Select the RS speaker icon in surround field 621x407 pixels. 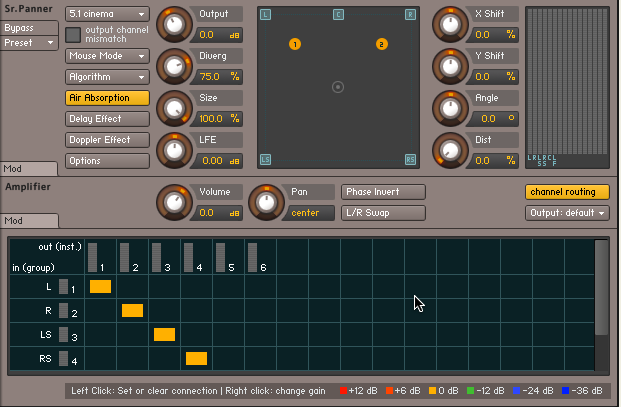(x=410, y=160)
